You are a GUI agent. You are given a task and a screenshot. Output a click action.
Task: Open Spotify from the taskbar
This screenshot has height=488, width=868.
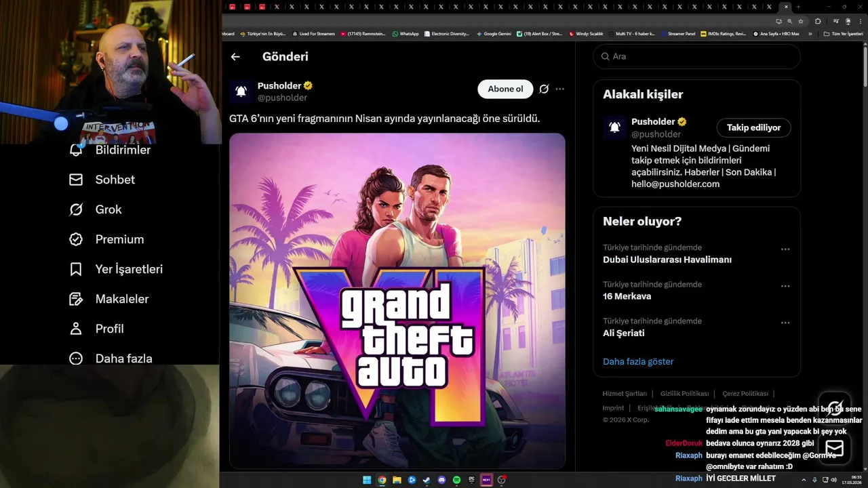(456, 480)
